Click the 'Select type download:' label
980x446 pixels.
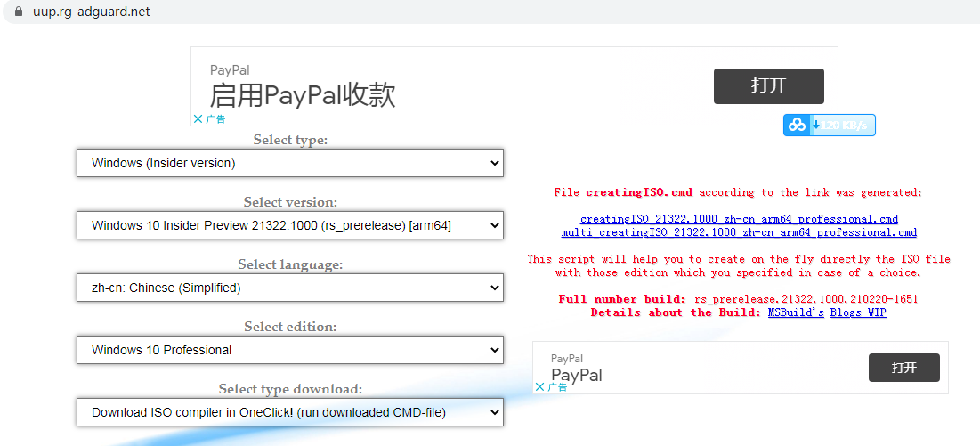pyautogui.click(x=290, y=389)
